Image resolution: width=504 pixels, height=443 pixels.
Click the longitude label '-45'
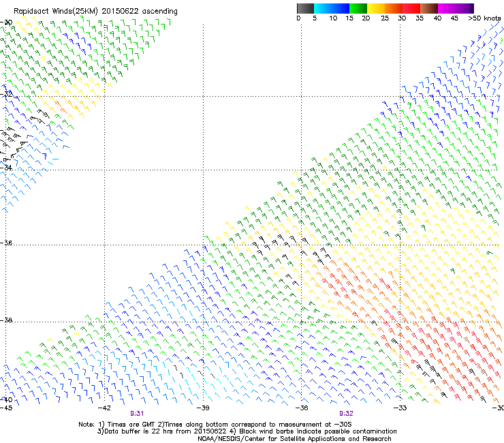6,408
